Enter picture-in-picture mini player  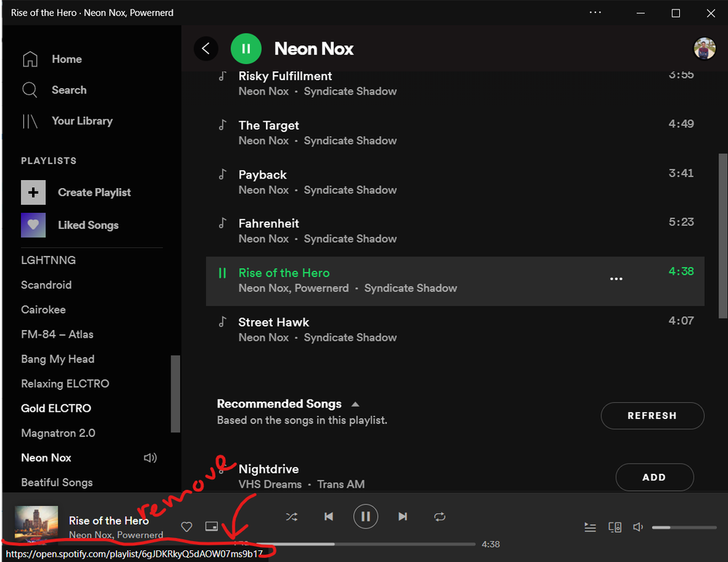click(x=211, y=526)
